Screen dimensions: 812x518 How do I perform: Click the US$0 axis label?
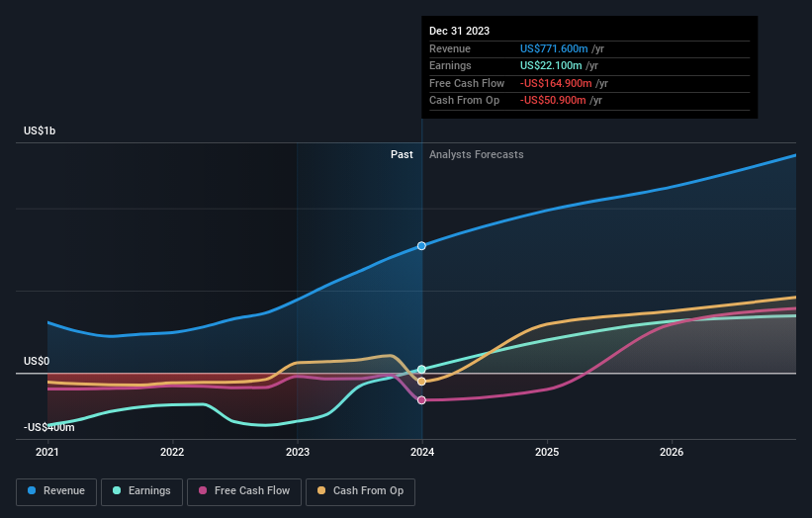pyautogui.click(x=37, y=361)
